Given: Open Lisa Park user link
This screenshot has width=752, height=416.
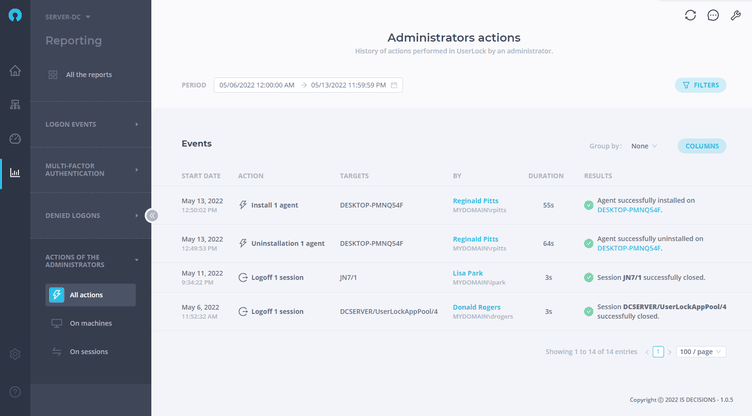Looking at the screenshot, I should click(468, 273).
